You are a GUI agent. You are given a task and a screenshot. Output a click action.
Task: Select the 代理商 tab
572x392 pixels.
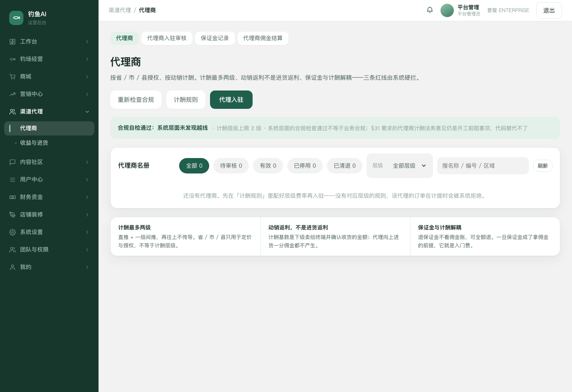click(124, 38)
